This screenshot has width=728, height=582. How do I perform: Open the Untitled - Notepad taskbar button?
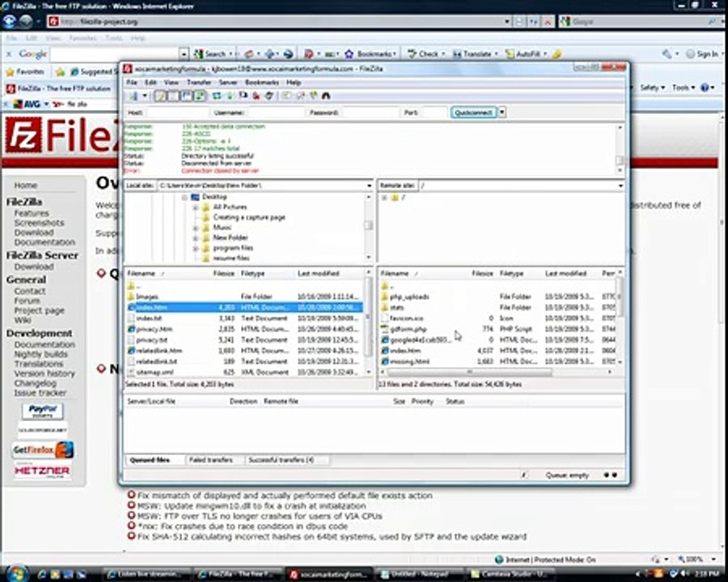click(x=419, y=574)
